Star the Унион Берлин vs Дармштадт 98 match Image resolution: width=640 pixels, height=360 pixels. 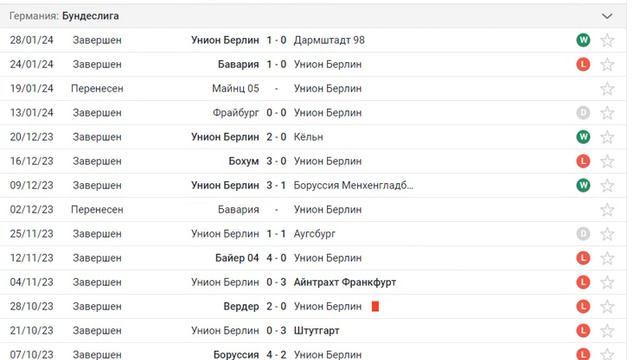pos(607,40)
